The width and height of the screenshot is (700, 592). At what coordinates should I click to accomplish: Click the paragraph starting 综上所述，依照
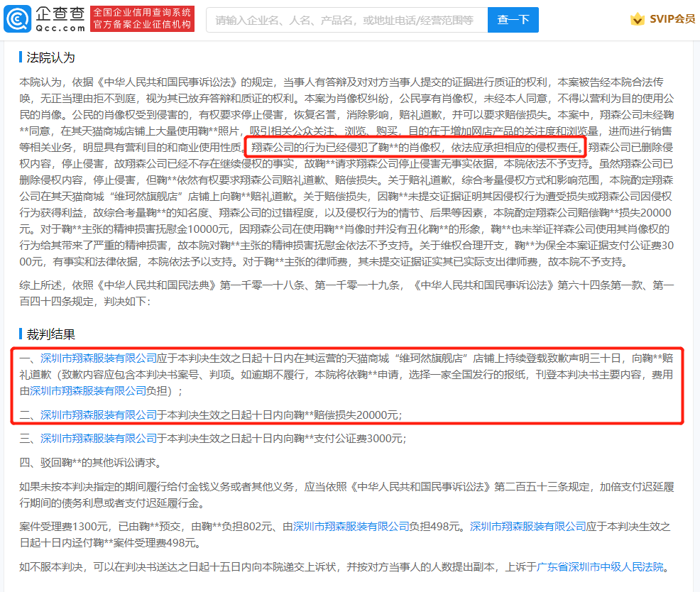(346, 293)
